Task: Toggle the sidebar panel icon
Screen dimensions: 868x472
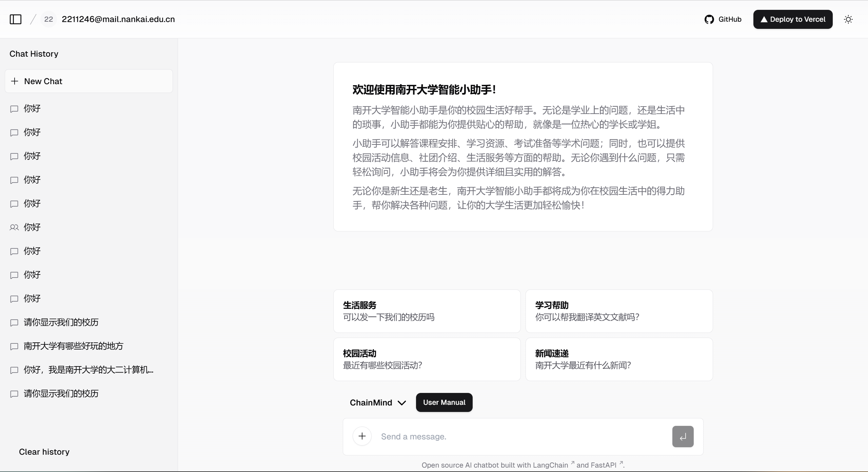Action: click(x=16, y=19)
